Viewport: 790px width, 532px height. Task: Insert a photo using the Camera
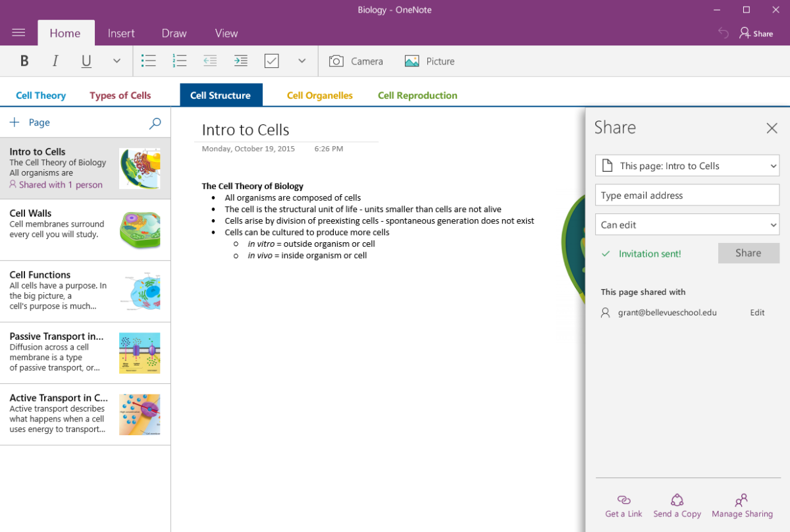355,61
